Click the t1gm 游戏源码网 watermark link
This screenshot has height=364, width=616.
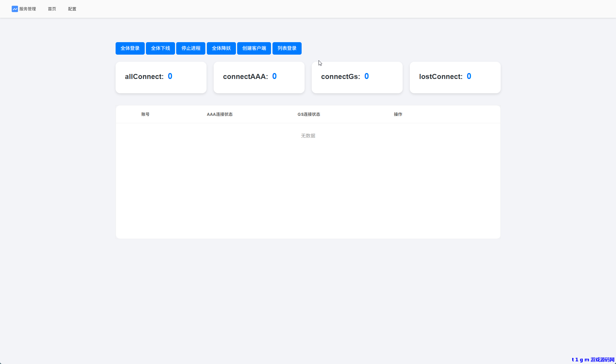pos(593,360)
